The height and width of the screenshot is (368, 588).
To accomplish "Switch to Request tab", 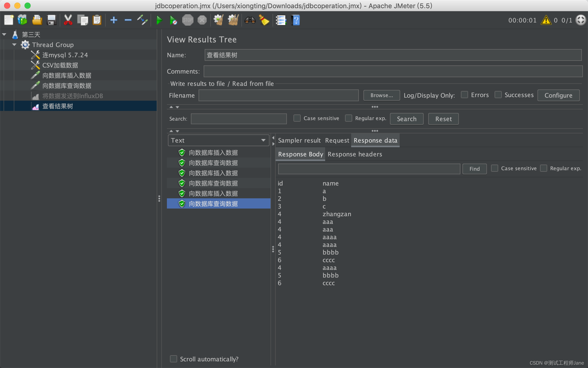I will coord(337,140).
